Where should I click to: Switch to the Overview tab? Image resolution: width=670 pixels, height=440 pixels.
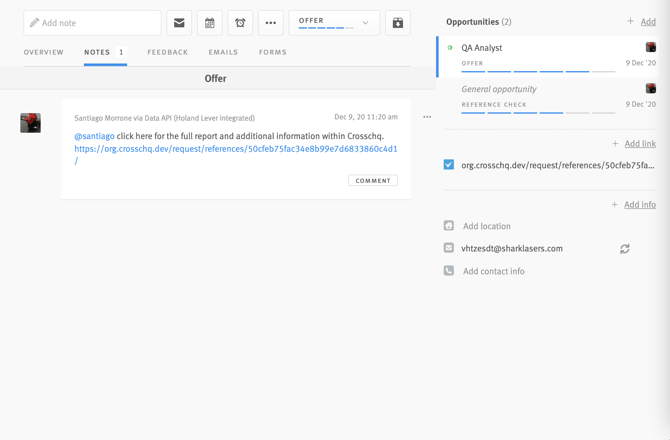(44, 52)
